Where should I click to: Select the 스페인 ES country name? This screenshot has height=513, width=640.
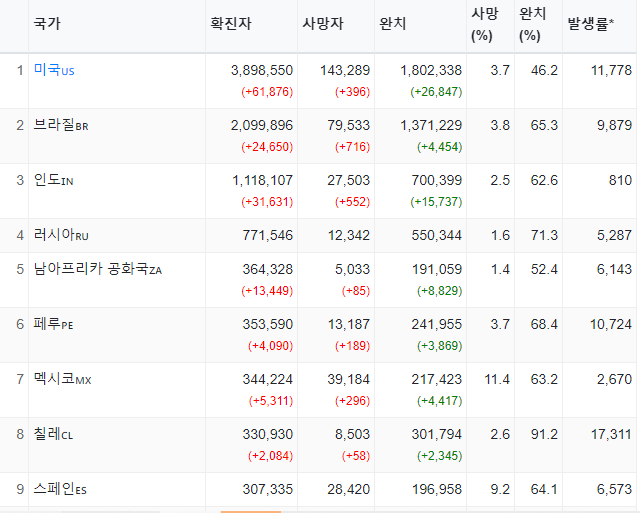tap(60, 489)
